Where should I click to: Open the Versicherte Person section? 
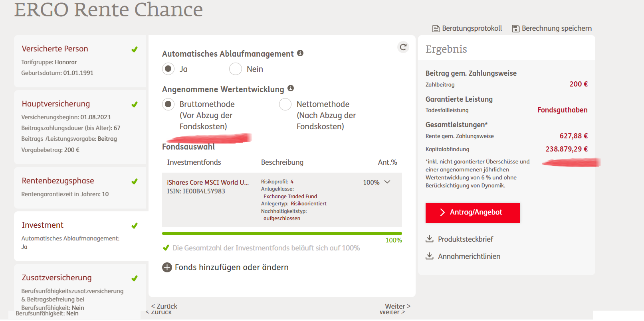(55, 49)
